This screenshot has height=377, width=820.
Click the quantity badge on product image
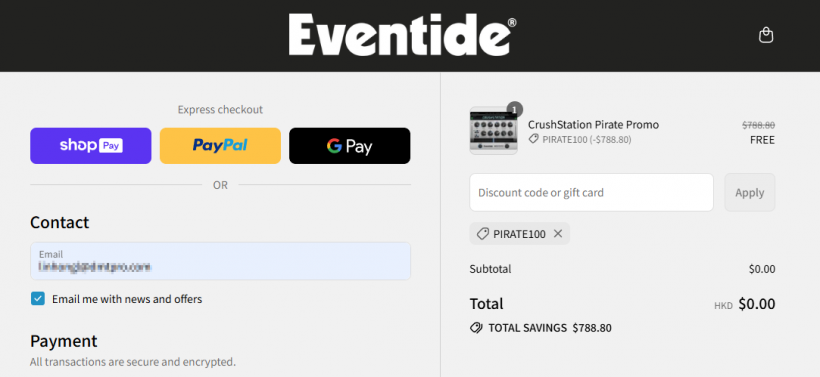(x=515, y=109)
